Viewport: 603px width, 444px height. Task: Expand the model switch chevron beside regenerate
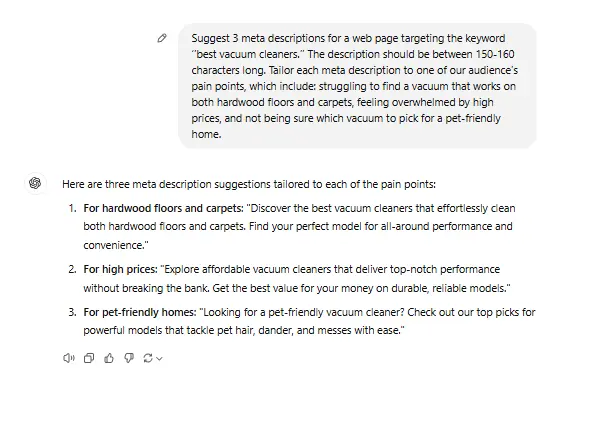[159, 358]
